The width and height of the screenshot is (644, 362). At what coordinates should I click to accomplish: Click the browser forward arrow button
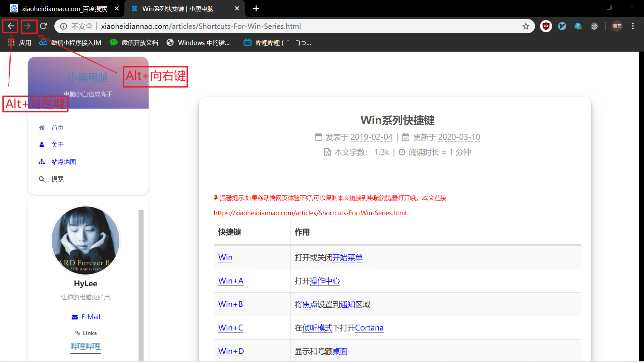point(28,26)
